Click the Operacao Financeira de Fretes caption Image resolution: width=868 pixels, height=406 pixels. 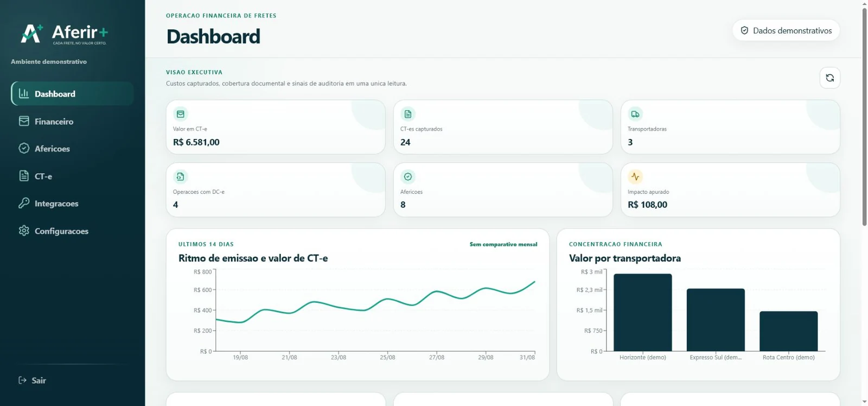click(221, 16)
